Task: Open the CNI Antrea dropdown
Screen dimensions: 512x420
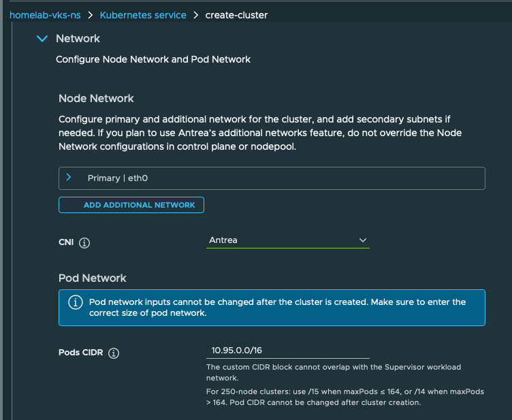Action: 288,240
